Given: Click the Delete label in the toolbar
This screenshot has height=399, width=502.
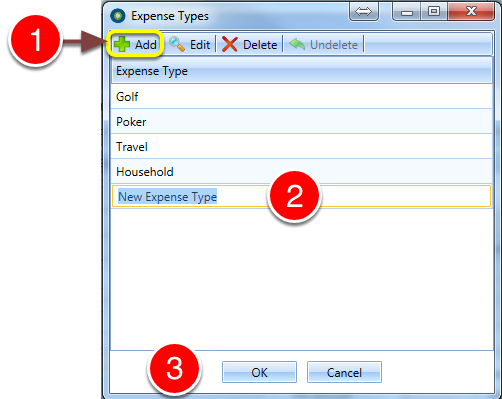Looking at the screenshot, I should click(260, 45).
